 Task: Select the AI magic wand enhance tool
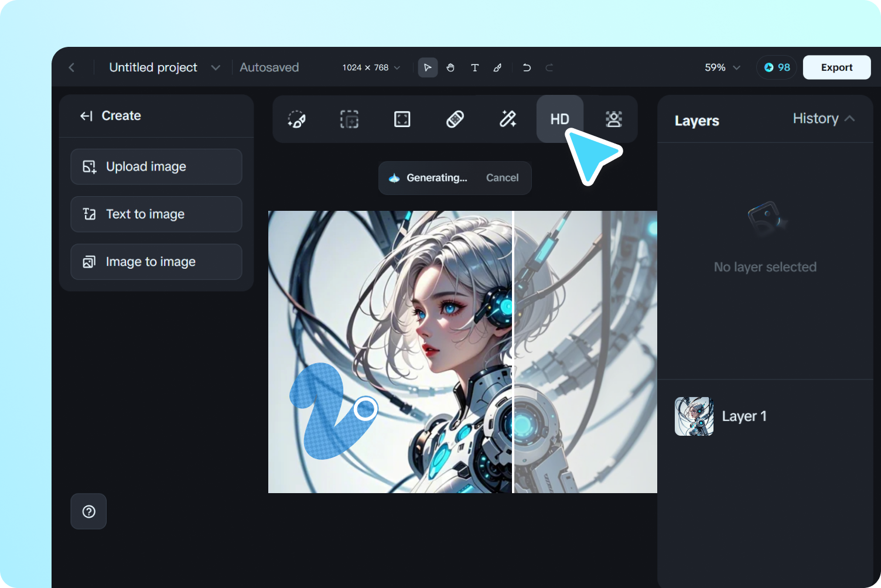(x=507, y=119)
